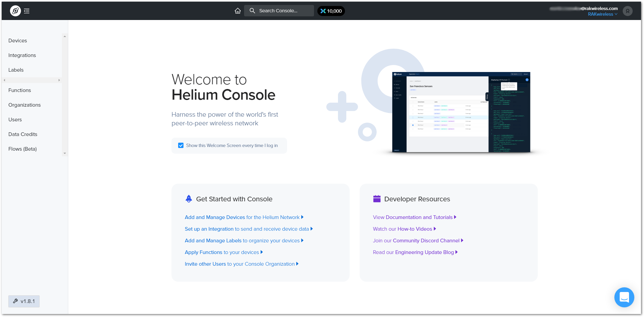The height and width of the screenshot is (317, 644).
Task: Select Integrations from the sidebar
Action: [x=22, y=55]
